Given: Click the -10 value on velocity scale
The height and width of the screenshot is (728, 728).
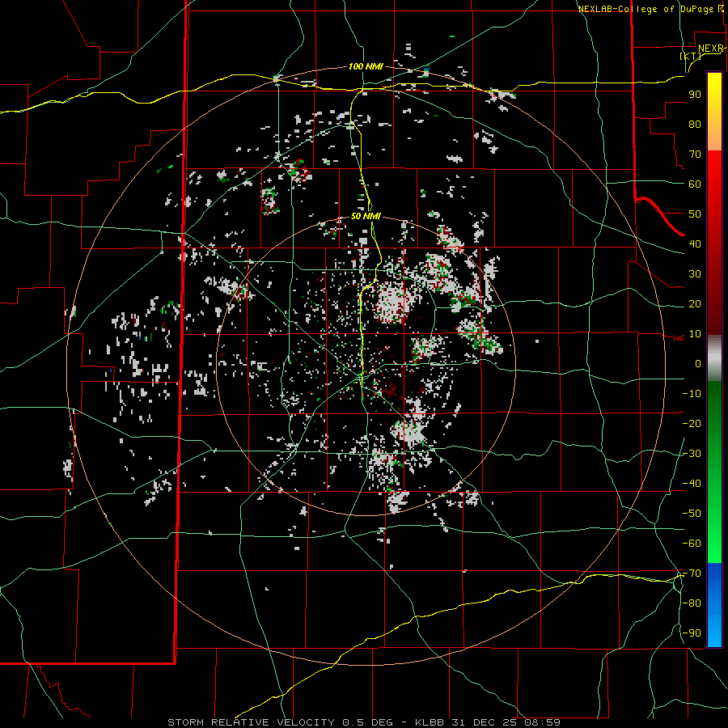Looking at the screenshot, I should pyautogui.click(x=692, y=394).
